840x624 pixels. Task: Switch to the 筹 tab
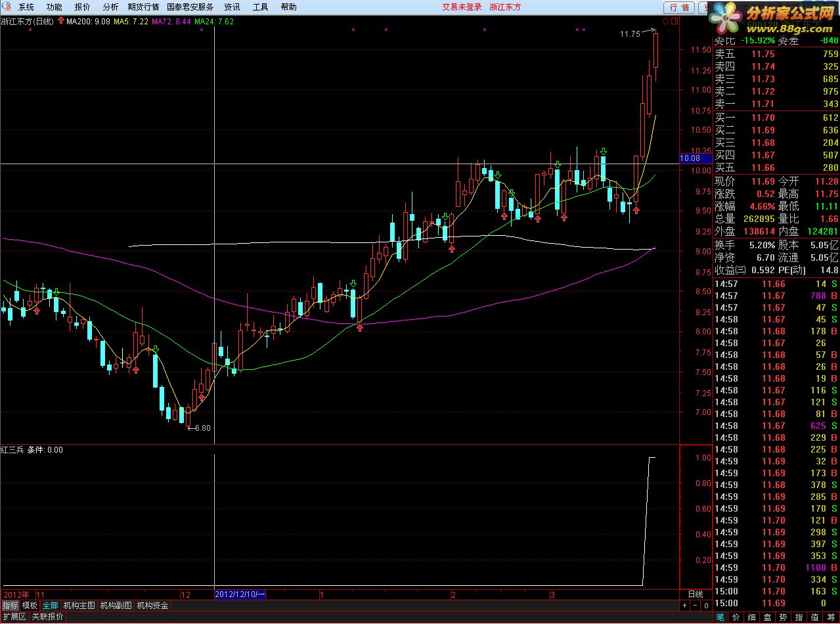tap(831, 617)
